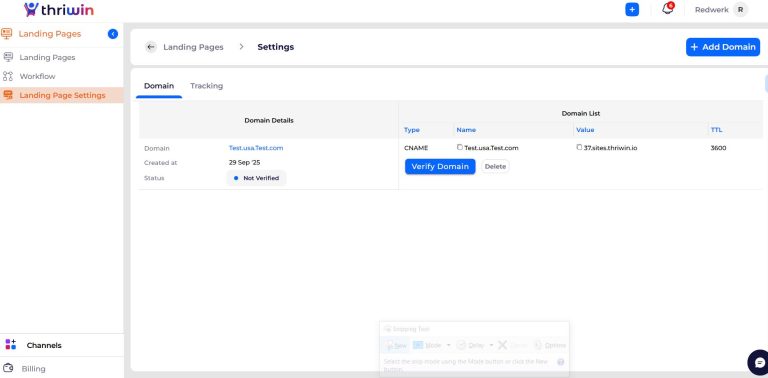
Task: Click Options in the Snipping Tool overlay
Action: click(550, 345)
